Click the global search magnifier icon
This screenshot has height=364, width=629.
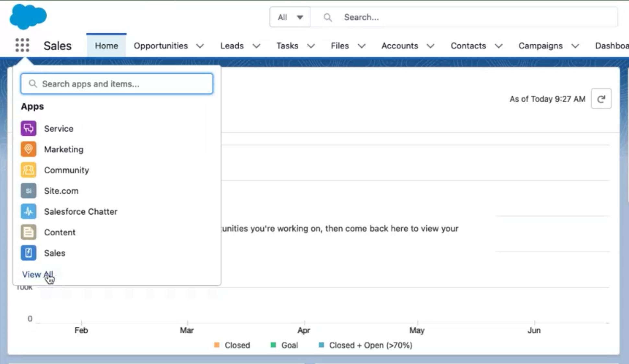click(328, 17)
